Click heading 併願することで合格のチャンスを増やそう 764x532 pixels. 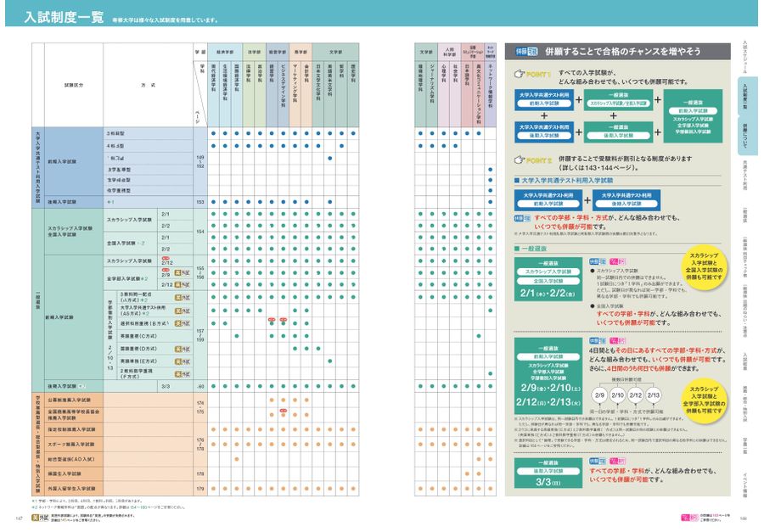point(623,51)
